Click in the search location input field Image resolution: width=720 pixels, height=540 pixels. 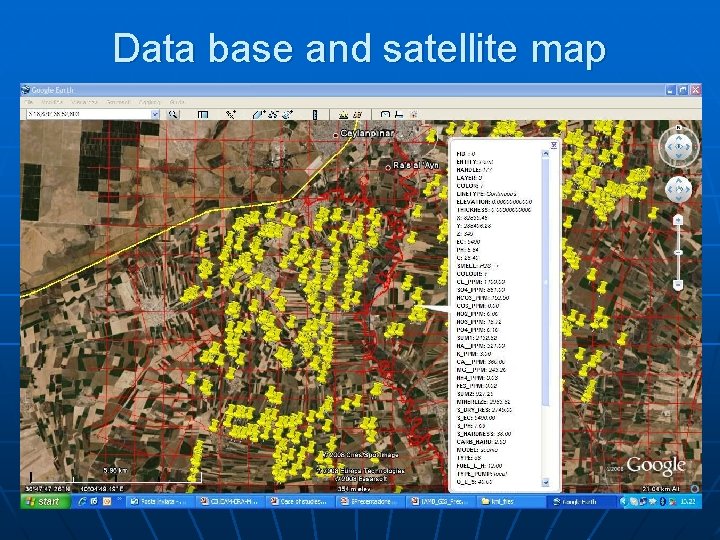[89, 114]
